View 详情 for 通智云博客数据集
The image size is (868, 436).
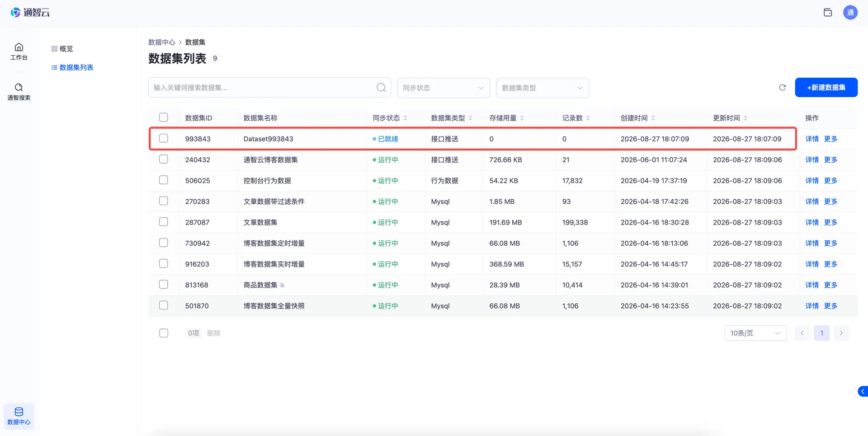pos(812,159)
